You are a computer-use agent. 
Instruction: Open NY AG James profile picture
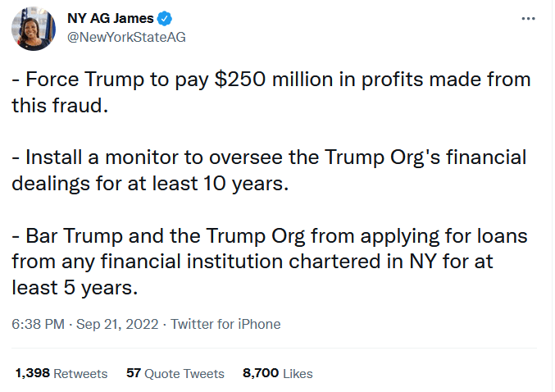point(34,28)
